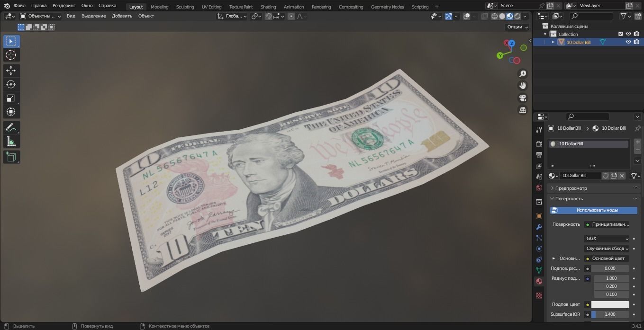Viewport: 644px width, 330px height.
Task: Open the GGX distribution dropdown
Action: 607,239
